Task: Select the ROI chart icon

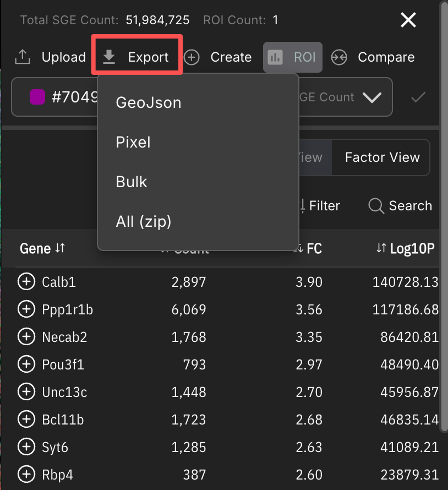Action: (x=275, y=57)
